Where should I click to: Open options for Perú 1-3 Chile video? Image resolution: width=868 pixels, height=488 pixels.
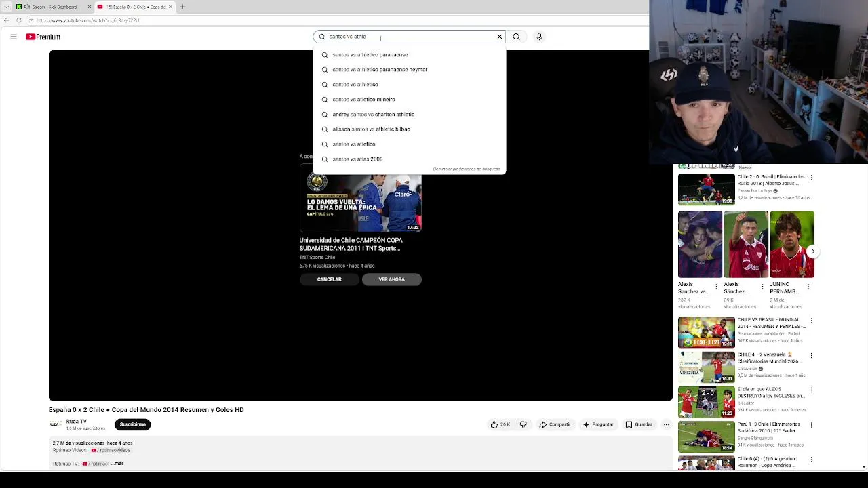(x=812, y=425)
